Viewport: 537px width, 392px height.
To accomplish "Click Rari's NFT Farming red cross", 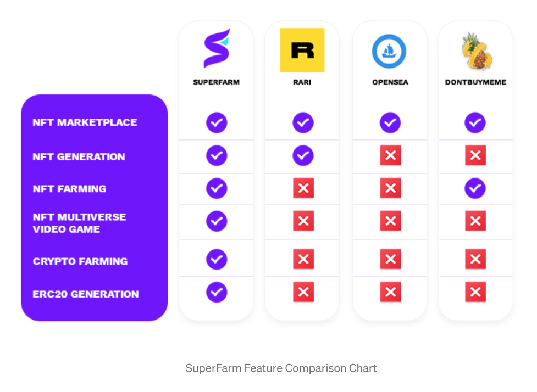I will [x=303, y=188].
